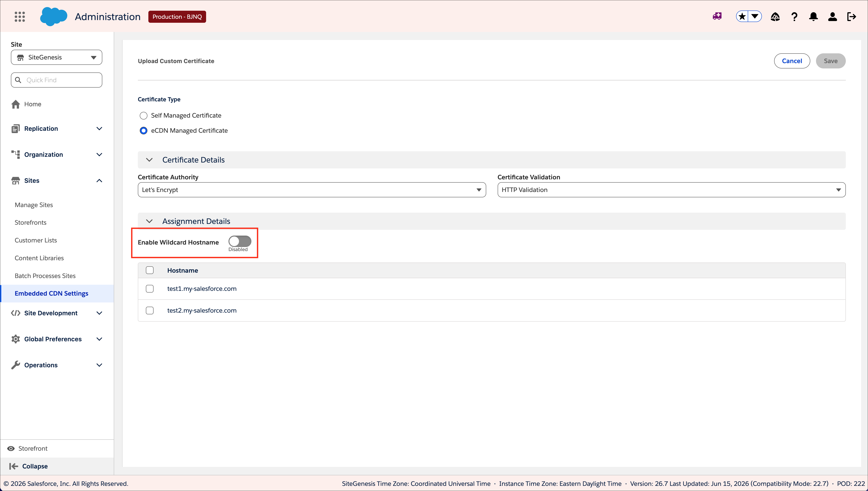Click the test1.my-salesforce.com hostname text
This screenshot has width=868, height=491.
(202, 289)
